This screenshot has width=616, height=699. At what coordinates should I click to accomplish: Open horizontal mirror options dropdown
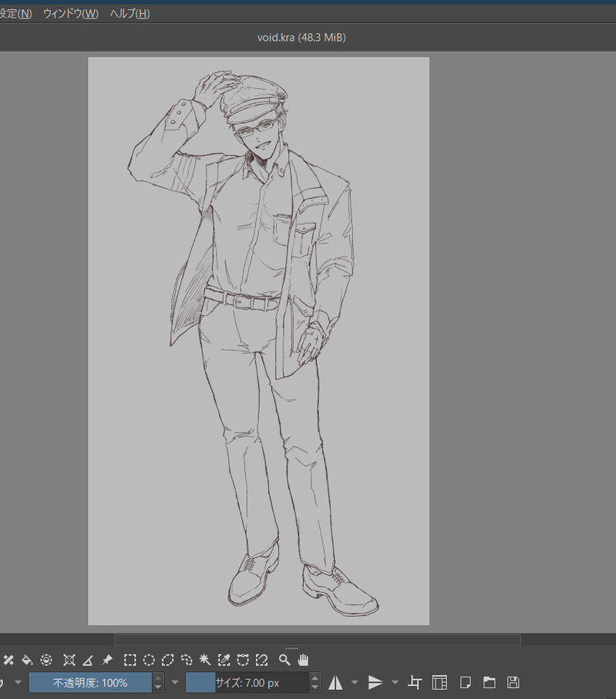click(x=355, y=683)
